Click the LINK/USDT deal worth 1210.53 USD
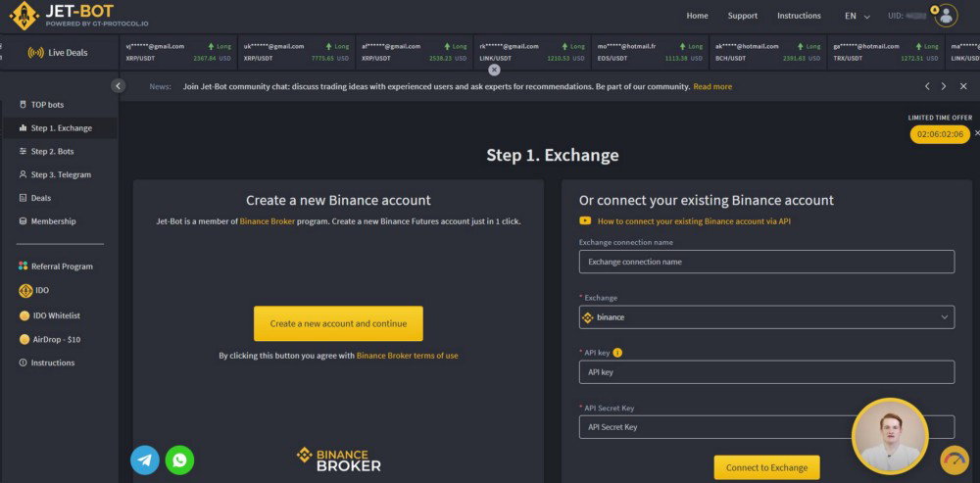 click(532, 53)
